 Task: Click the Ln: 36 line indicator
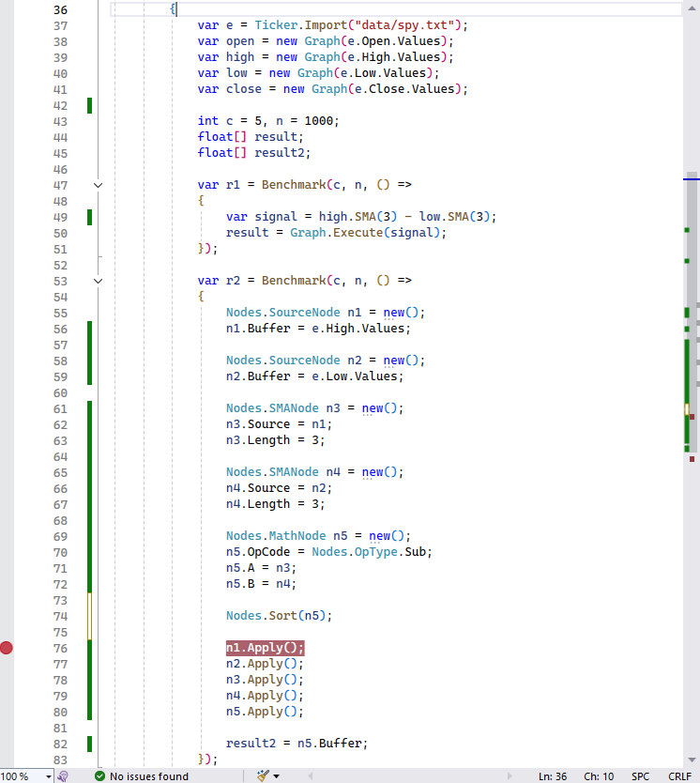(x=553, y=776)
